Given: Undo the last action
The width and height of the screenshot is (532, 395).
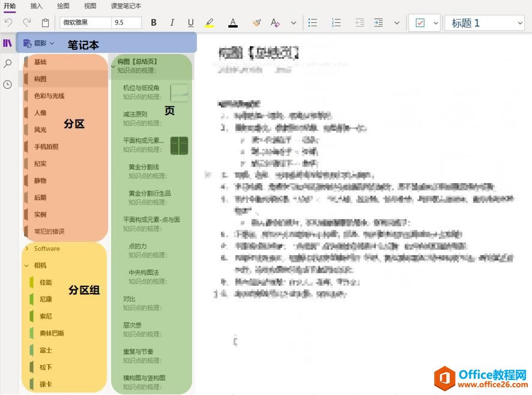Looking at the screenshot, I should (8, 22).
